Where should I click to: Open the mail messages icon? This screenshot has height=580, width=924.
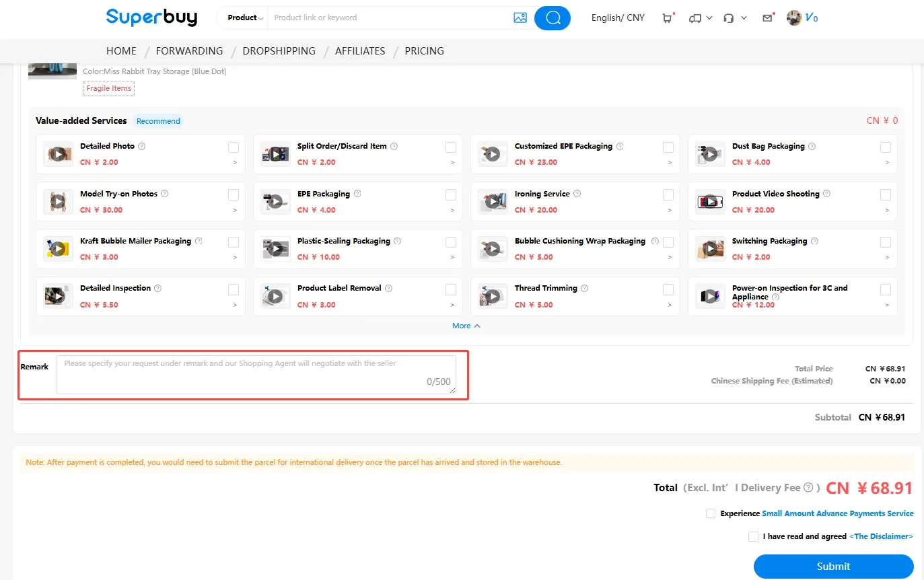(767, 18)
